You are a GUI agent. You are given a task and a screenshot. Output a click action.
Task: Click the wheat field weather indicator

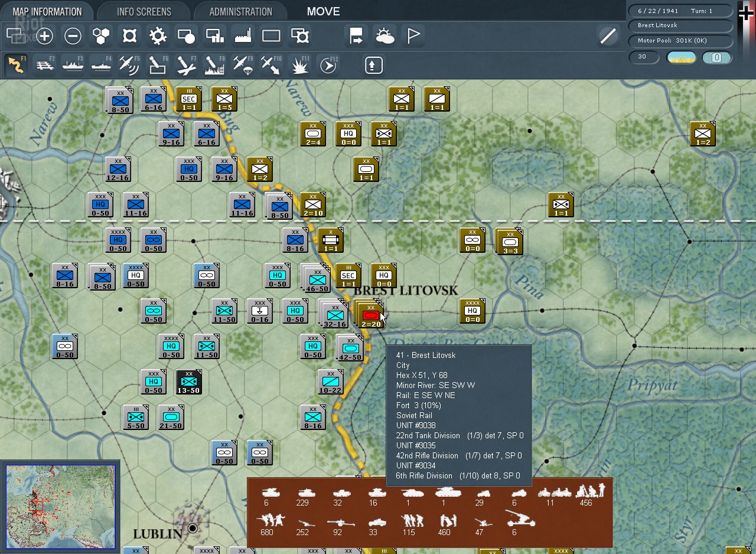[x=681, y=57]
